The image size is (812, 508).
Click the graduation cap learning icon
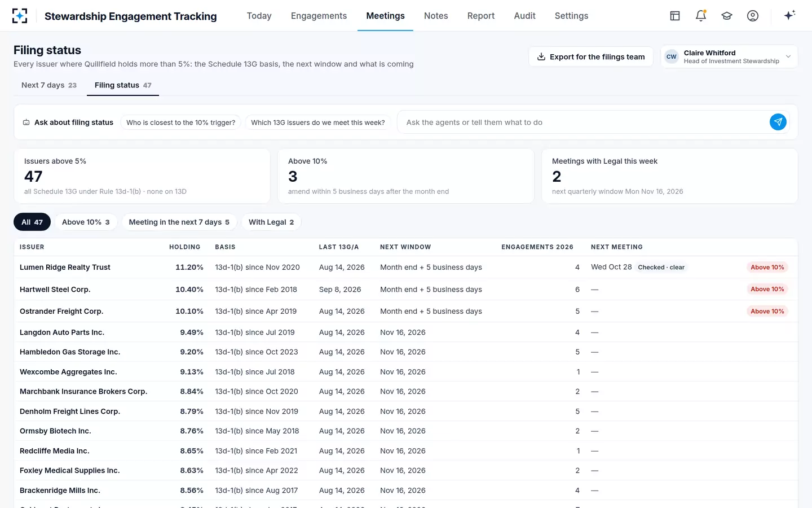[727, 16]
